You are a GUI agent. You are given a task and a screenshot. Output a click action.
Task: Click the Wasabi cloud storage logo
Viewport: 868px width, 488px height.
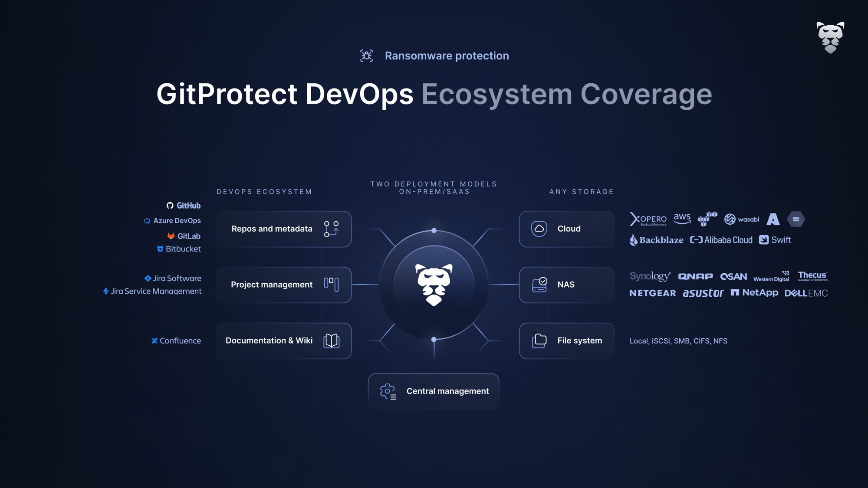[742, 219]
